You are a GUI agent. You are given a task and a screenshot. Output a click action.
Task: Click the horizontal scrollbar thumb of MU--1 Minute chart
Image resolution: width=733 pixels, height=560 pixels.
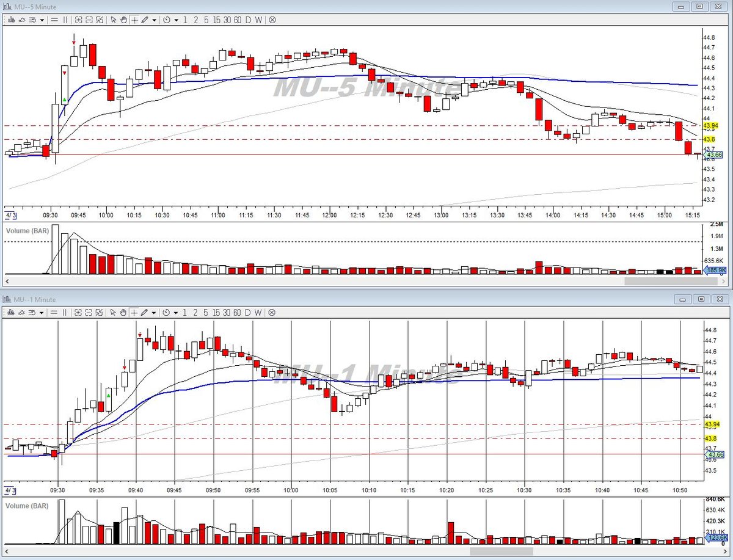(x=501, y=551)
